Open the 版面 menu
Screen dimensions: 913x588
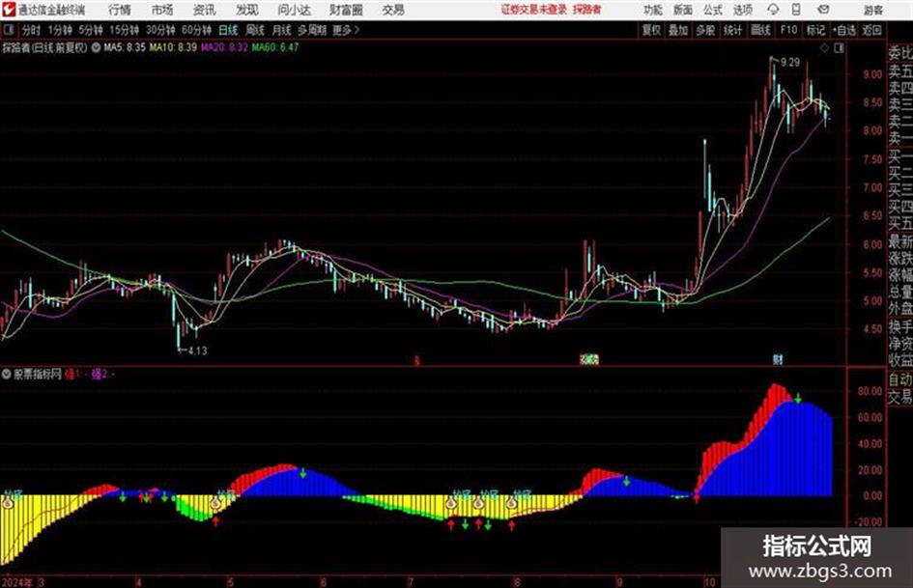point(682,10)
